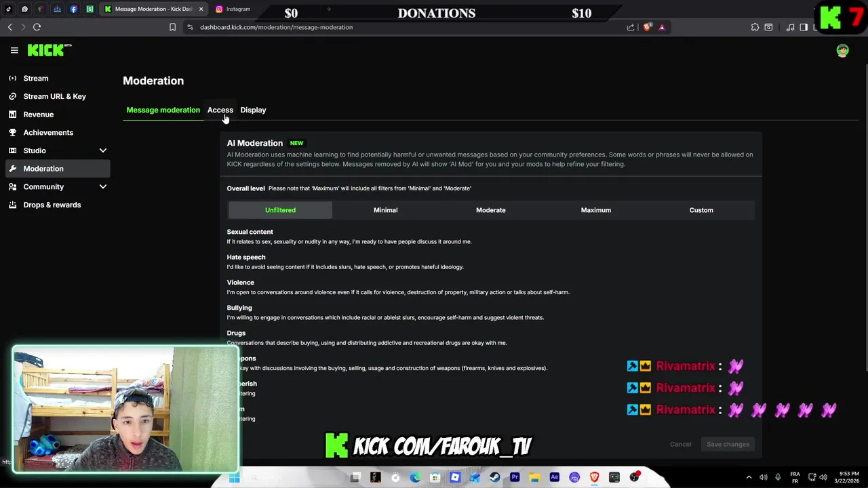
Task: Close the Message Moderation browser tab
Action: [x=201, y=9]
